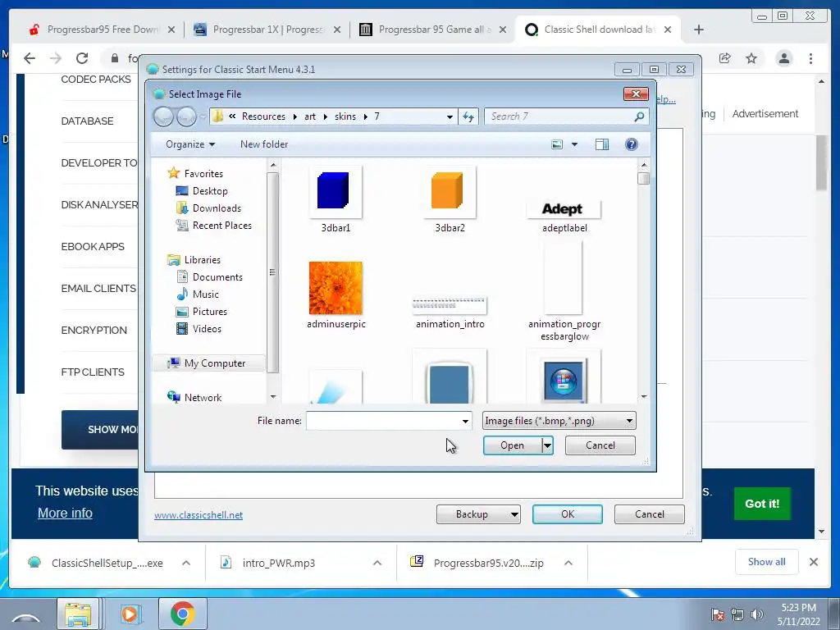Click the Open button
Image resolution: width=840 pixels, height=630 pixels.
[512, 445]
